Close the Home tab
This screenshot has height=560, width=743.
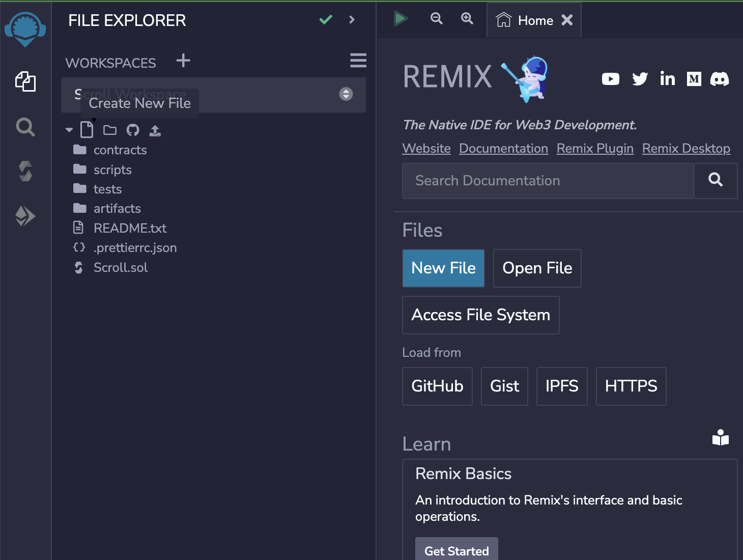pos(567,20)
